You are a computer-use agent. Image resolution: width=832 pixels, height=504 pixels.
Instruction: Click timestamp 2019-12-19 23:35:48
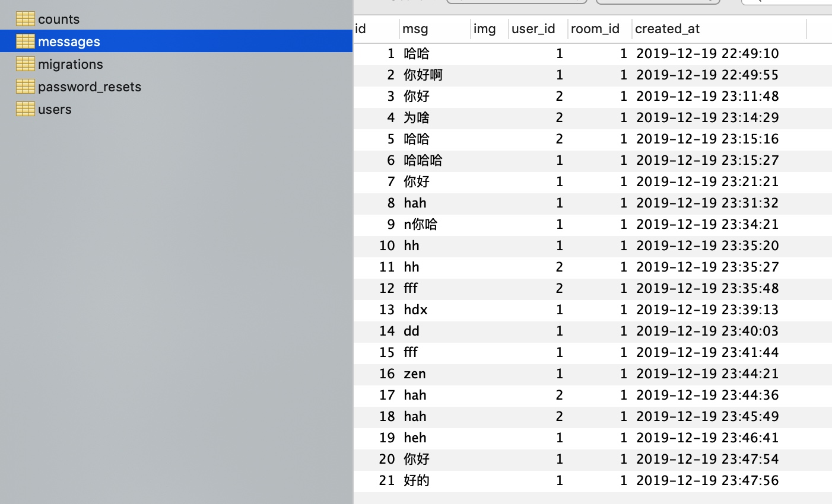tap(707, 288)
